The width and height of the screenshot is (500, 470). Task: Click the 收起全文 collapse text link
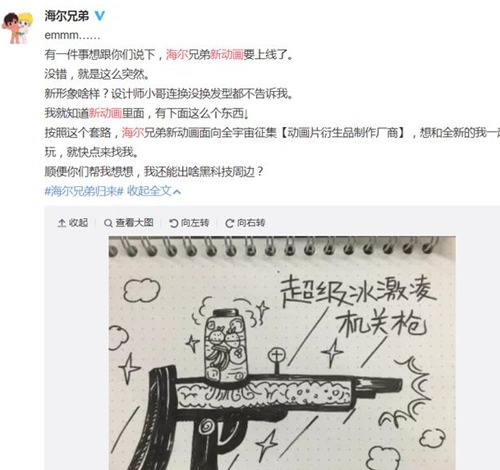[149, 191]
